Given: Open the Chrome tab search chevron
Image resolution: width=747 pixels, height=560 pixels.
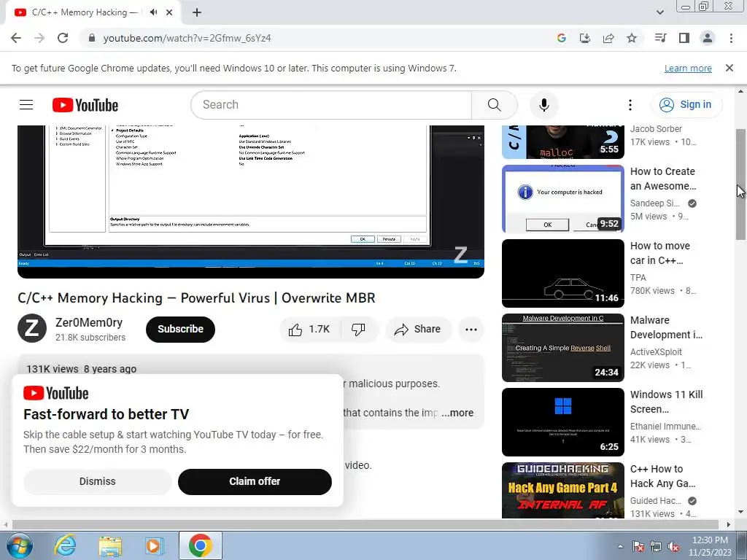Looking at the screenshot, I should click(x=659, y=12).
